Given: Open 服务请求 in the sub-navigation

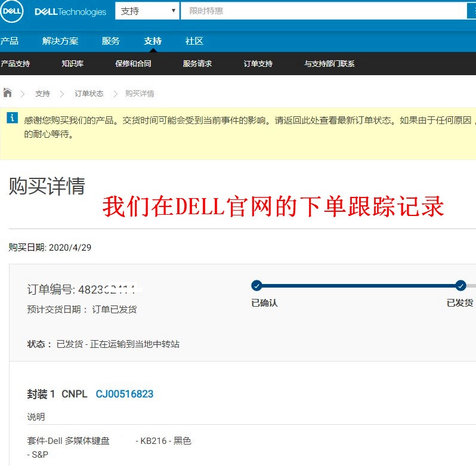Looking at the screenshot, I should coord(197,63).
